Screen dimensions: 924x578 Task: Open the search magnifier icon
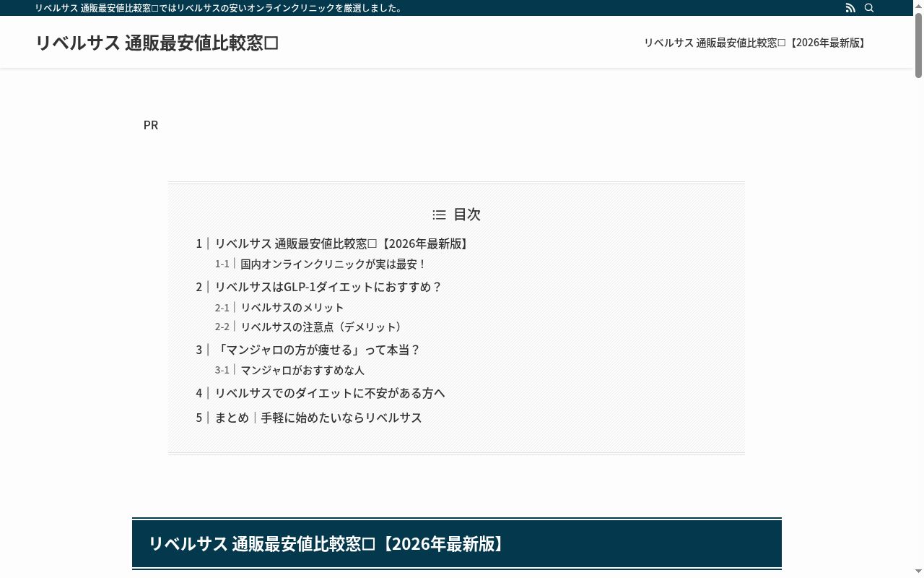pyautogui.click(x=869, y=8)
